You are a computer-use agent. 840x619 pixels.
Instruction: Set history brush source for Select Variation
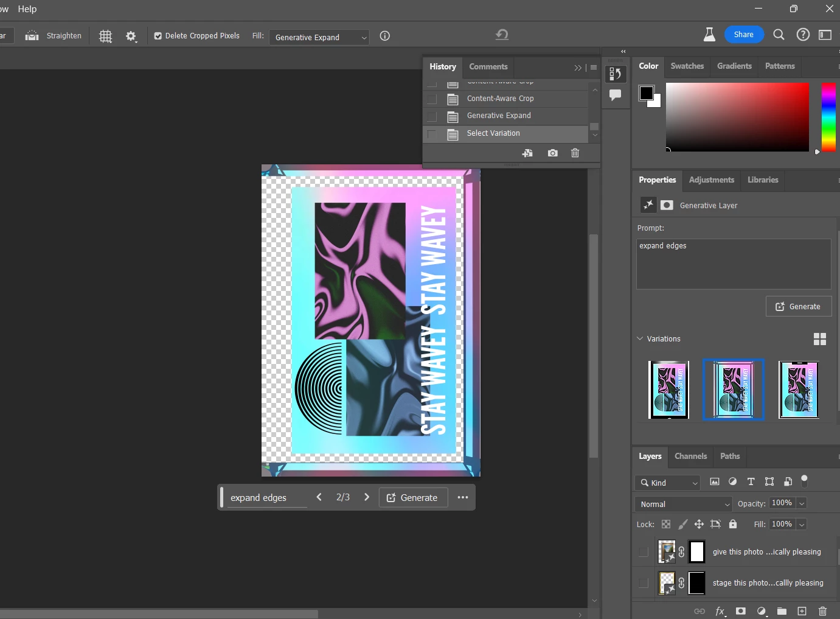pyautogui.click(x=432, y=134)
